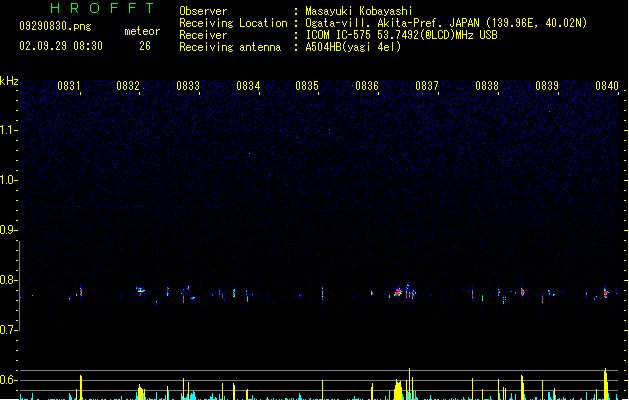The height and width of the screenshot is (400, 629).
Task: Click the timestamp 02.09.29 08:30
Action: (61, 46)
